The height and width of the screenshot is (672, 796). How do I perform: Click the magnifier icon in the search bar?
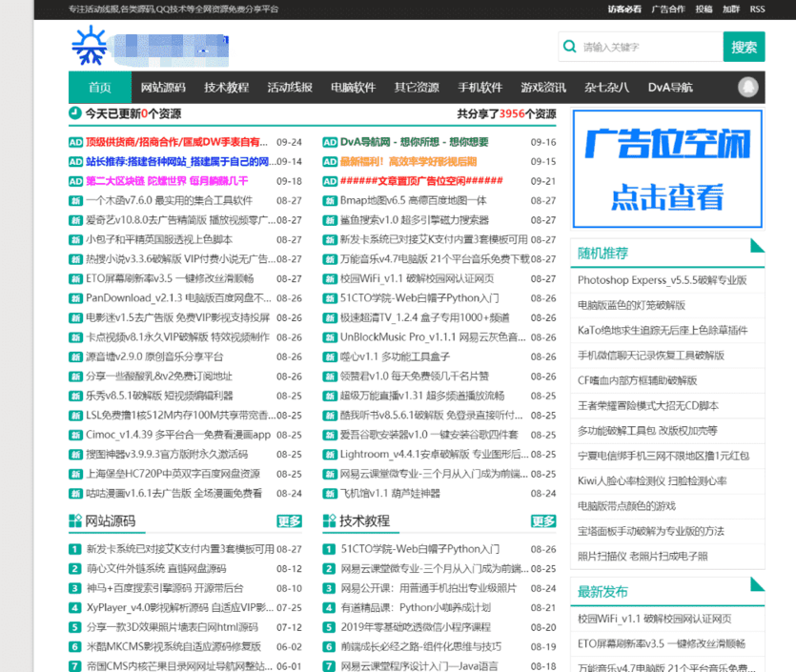[x=568, y=46]
